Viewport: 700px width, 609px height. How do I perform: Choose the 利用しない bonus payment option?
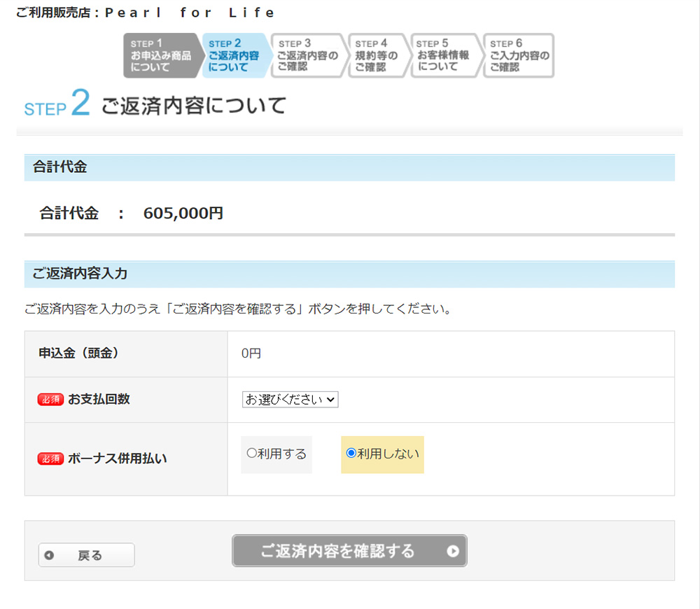pos(351,454)
